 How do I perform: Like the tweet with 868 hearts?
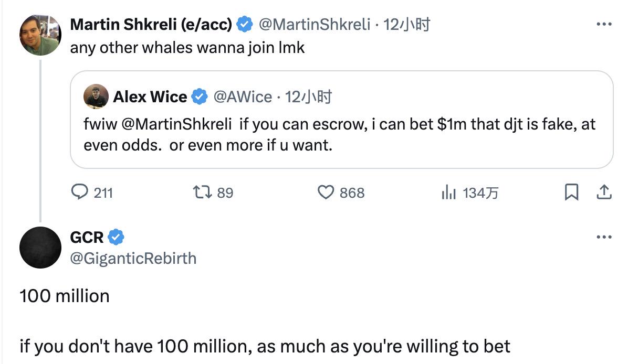(x=326, y=193)
